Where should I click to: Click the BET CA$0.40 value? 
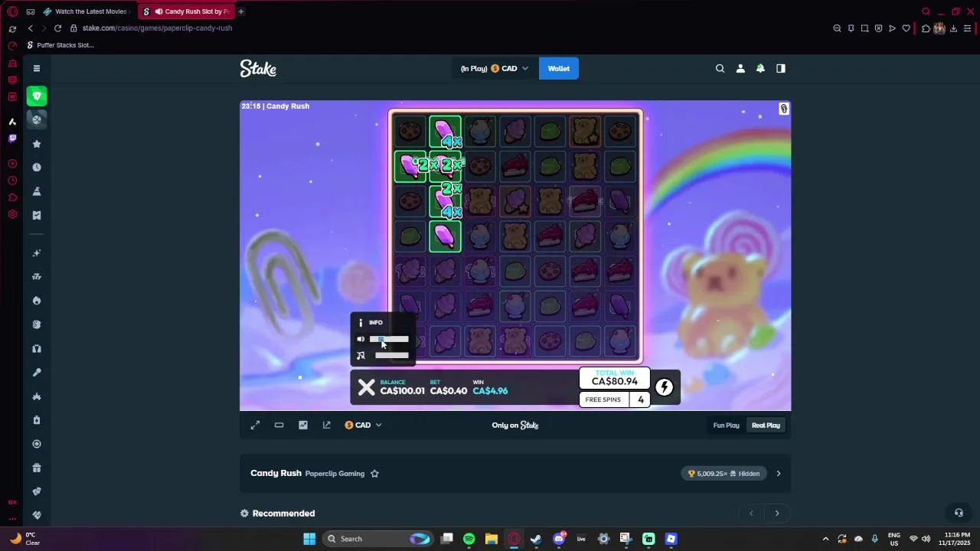[x=449, y=390]
